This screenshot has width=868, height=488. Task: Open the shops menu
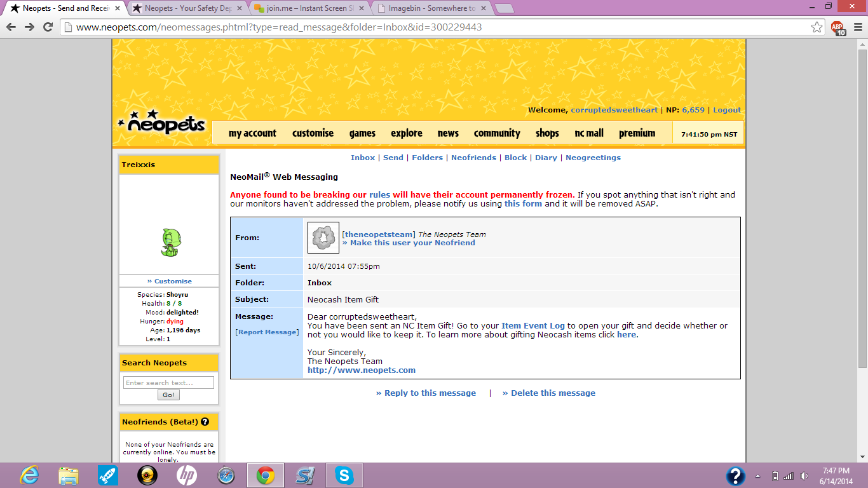547,133
